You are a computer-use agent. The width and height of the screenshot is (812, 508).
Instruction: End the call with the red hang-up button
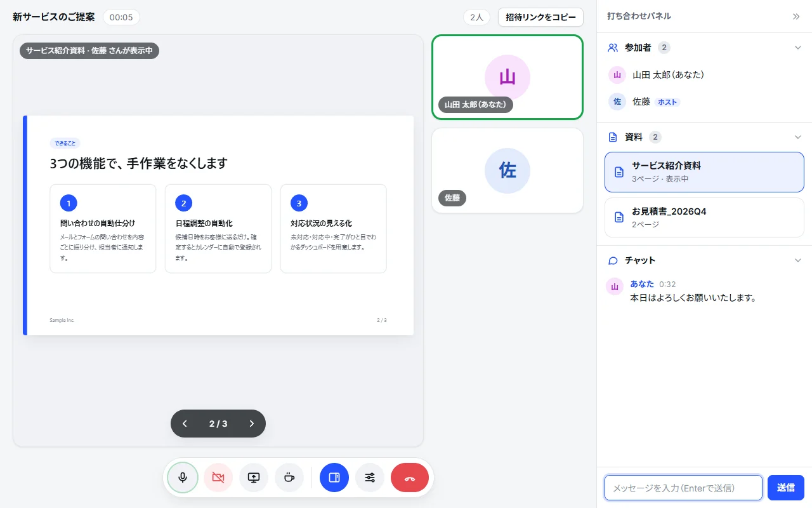coord(410,478)
